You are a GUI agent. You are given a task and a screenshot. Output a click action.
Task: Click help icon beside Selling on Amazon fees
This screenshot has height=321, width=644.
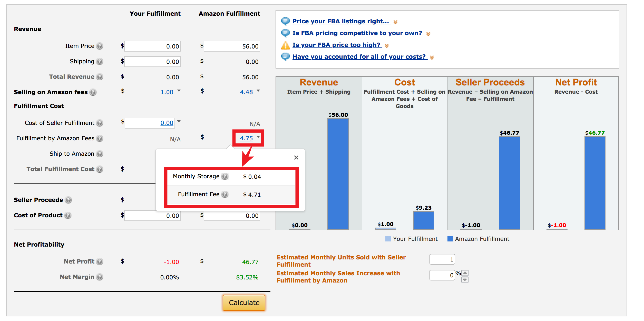(x=93, y=92)
